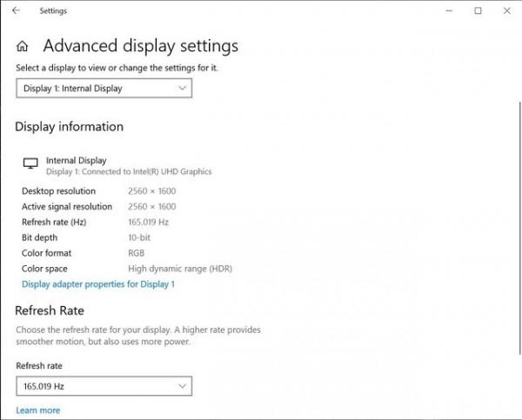Click the Learn more link

[x=38, y=410]
